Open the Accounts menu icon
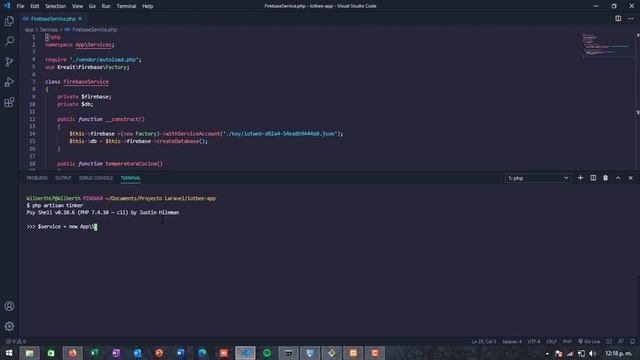Image resolution: width=640 pixels, height=360 pixels. coord(9,306)
